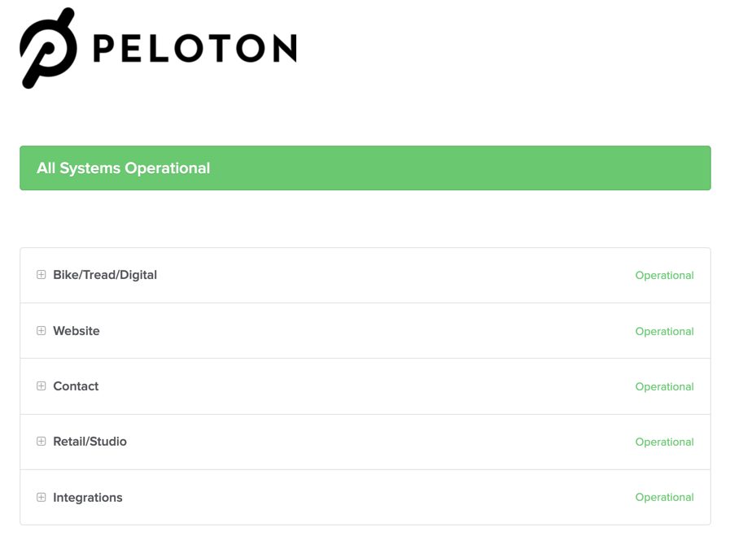Click Operational status for Bike/Tread/Digital
This screenshot has height=536, width=756.
click(x=664, y=275)
